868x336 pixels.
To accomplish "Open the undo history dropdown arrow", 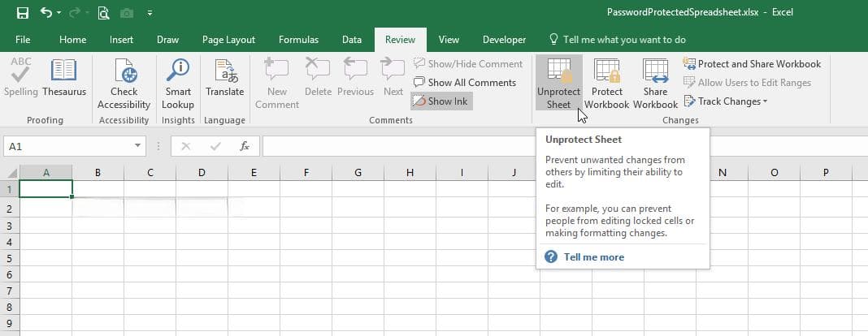I will click(59, 13).
